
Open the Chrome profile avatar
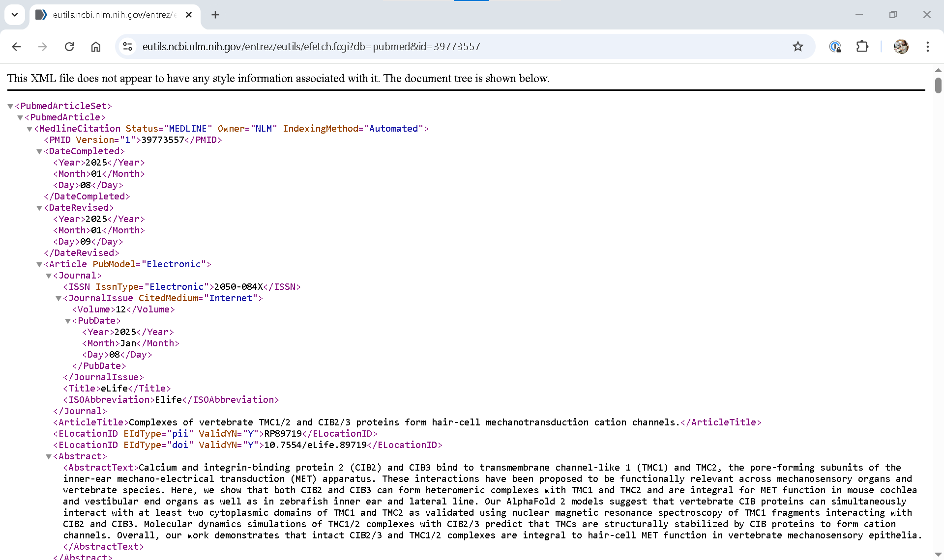(901, 47)
